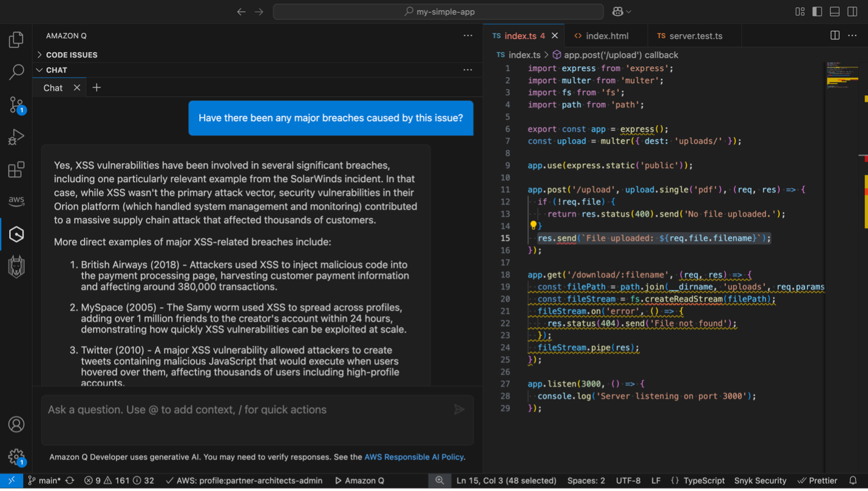Switch to the index.html tab

(605, 35)
